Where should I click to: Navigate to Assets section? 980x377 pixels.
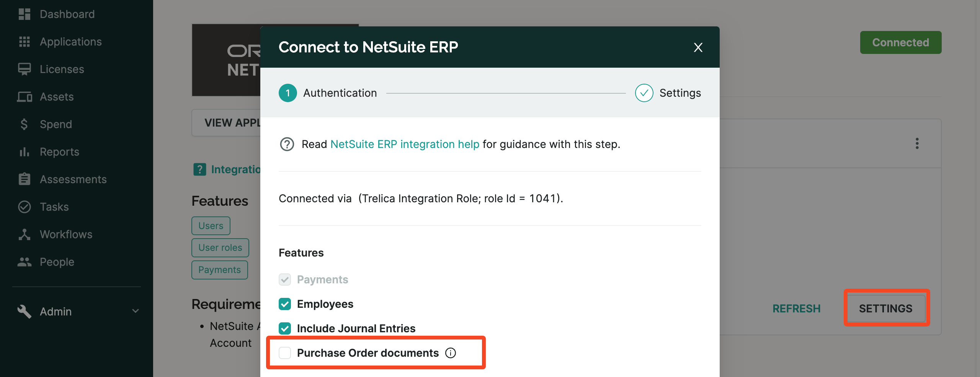pyautogui.click(x=57, y=97)
